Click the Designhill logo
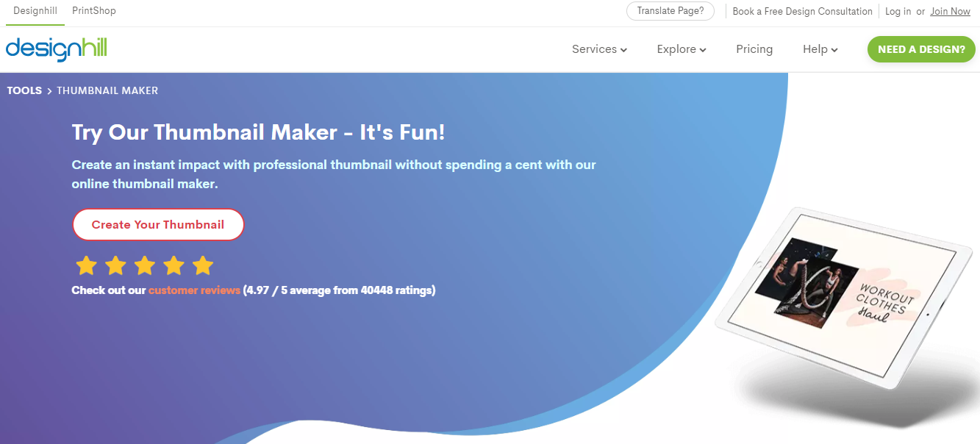 57,49
